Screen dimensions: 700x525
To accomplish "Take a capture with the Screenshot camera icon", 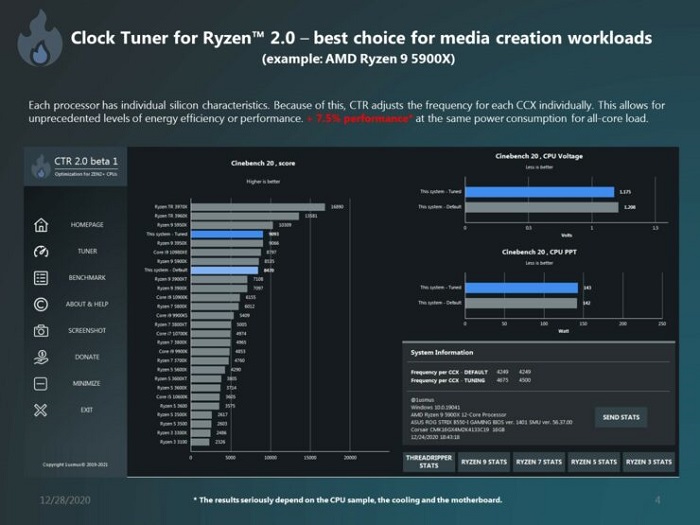I will [41, 330].
